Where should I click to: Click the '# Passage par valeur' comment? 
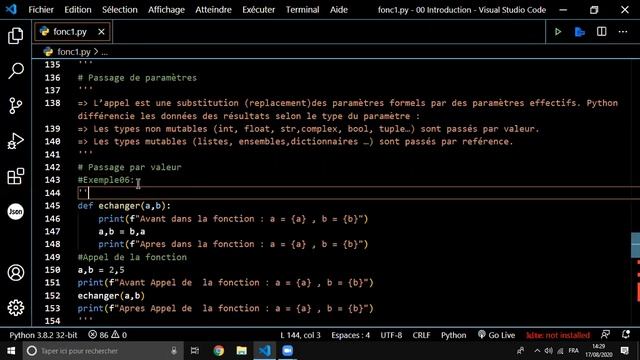point(129,167)
